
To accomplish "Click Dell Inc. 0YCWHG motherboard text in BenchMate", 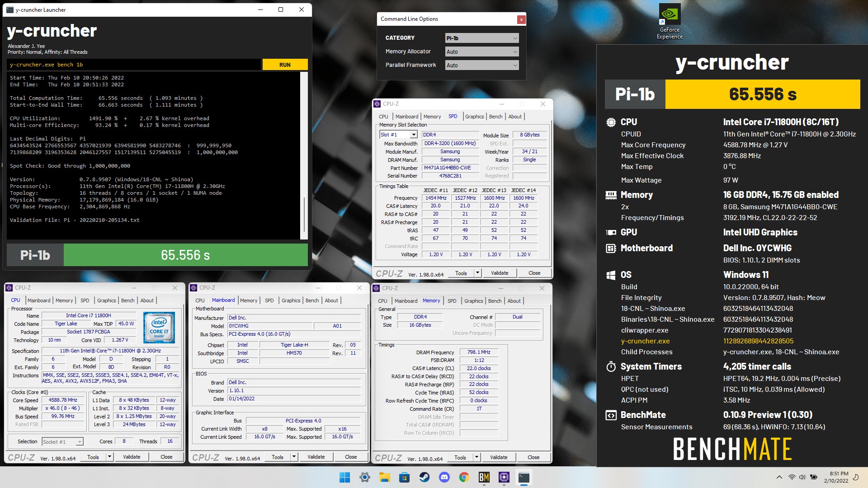I will click(757, 248).
